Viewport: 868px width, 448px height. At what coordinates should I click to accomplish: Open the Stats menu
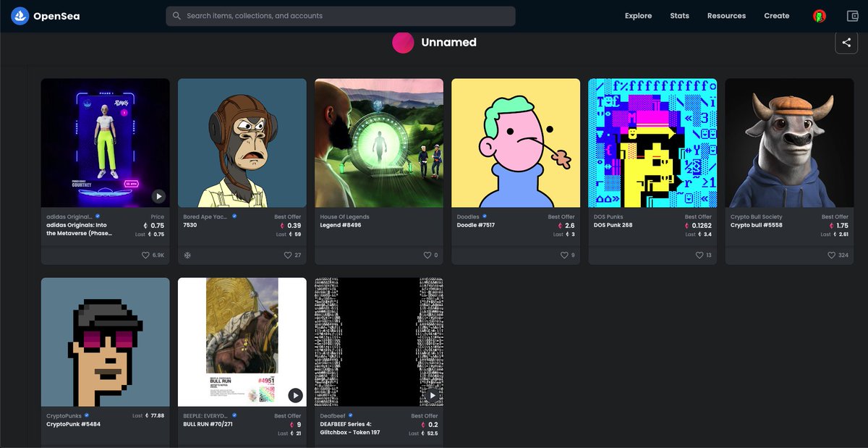click(x=679, y=16)
